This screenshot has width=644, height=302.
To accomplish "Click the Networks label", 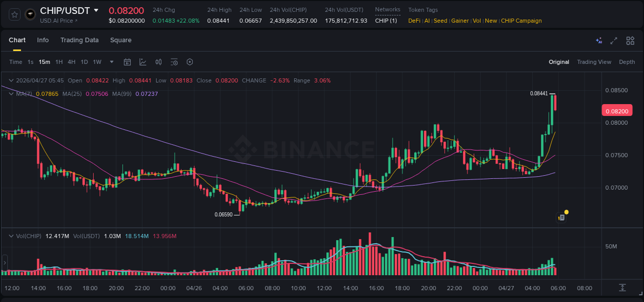I will pyautogui.click(x=387, y=10).
